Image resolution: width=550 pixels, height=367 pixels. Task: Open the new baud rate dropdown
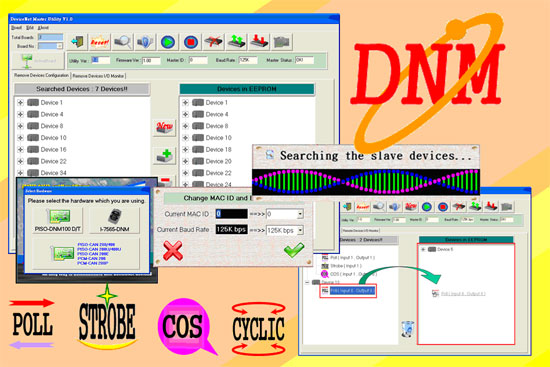click(x=300, y=230)
